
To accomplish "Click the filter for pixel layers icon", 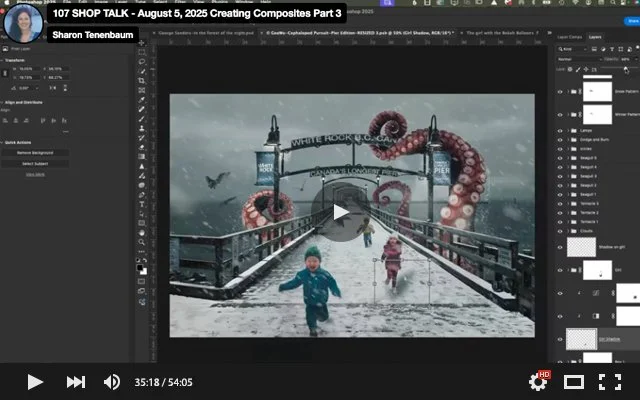I will tap(594, 49).
